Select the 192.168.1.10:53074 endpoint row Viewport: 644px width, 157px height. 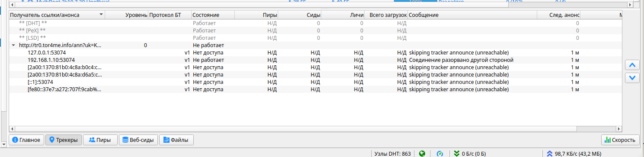click(x=315, y=60)
